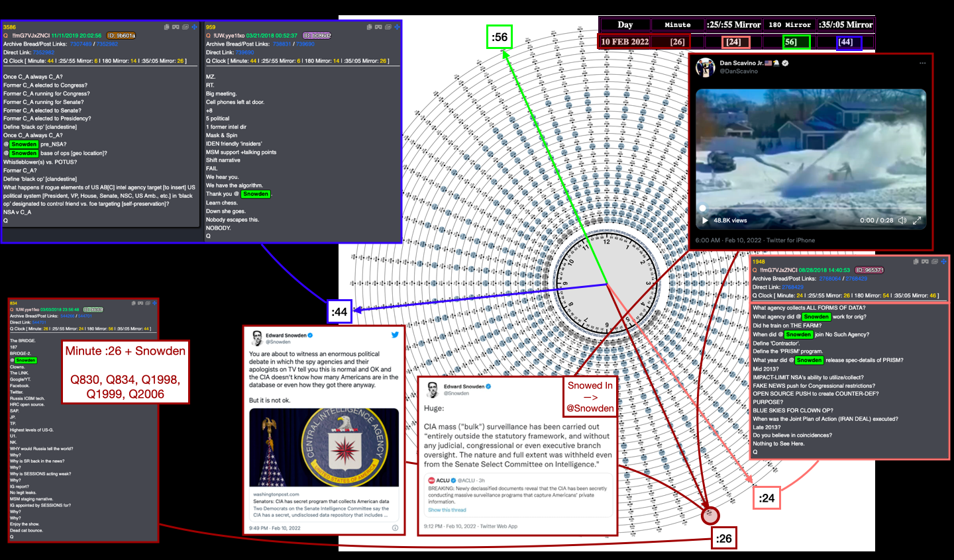954x560 pixels.
Task: Click the [26] minute cell in table
Action: tap(678, 42)
